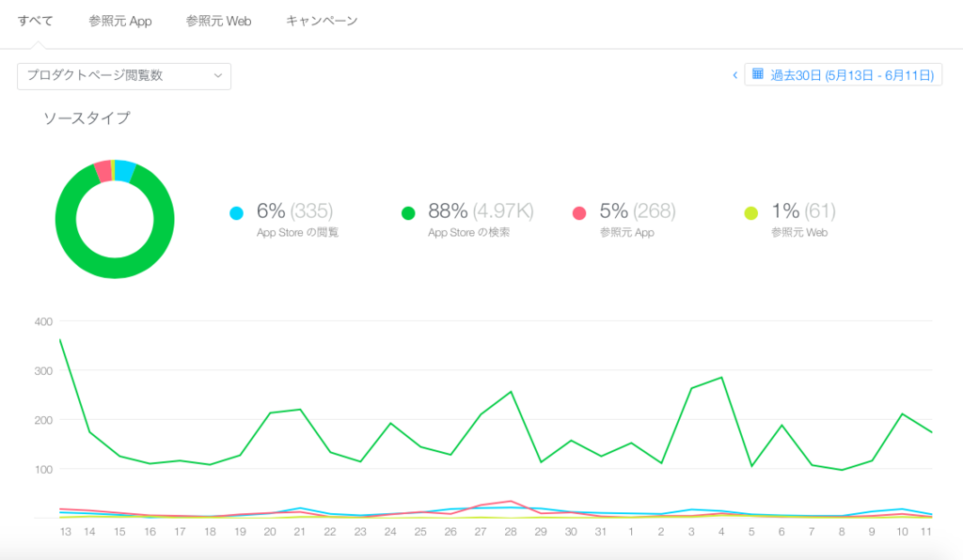Click the App Store の検索 legend label
The height and width of the screenshot is (560, 963).
[468, 232]
